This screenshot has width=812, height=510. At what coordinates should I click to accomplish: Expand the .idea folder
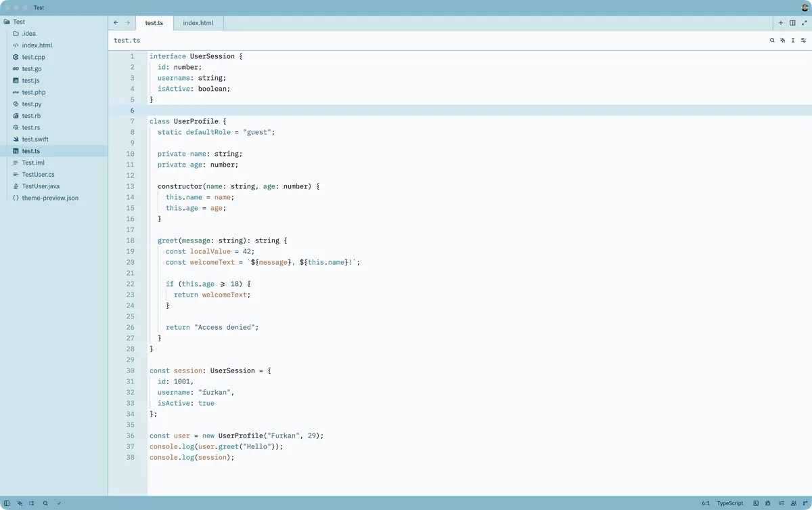tap(54, 33)
